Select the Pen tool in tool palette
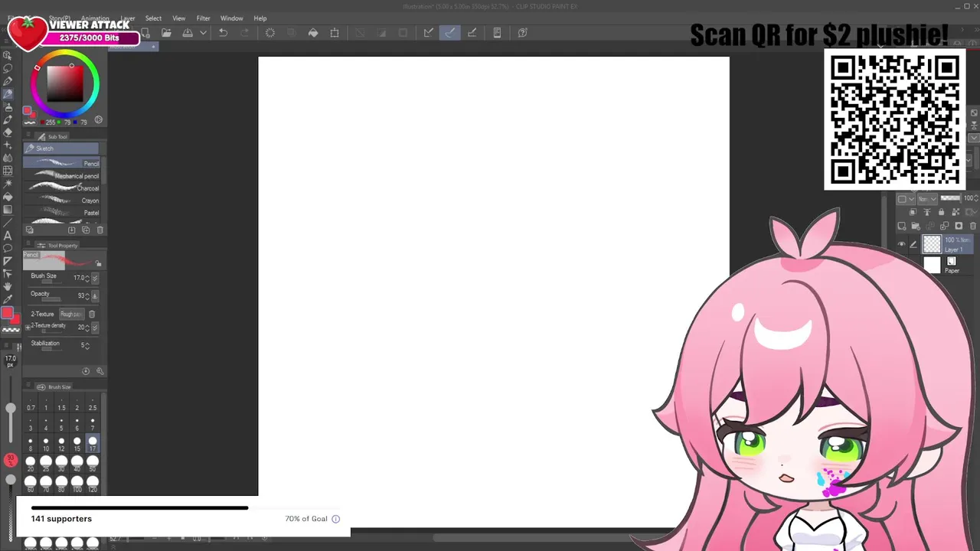The image size is (980, 551). [8, 81]
